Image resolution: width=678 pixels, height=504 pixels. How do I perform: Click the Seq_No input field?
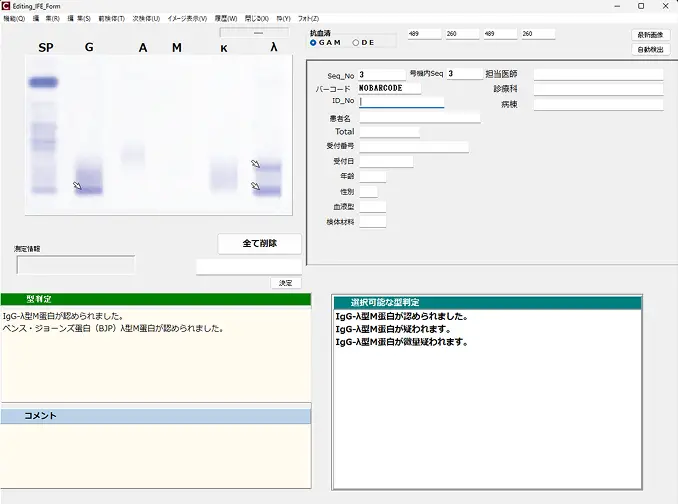[382, 74]
